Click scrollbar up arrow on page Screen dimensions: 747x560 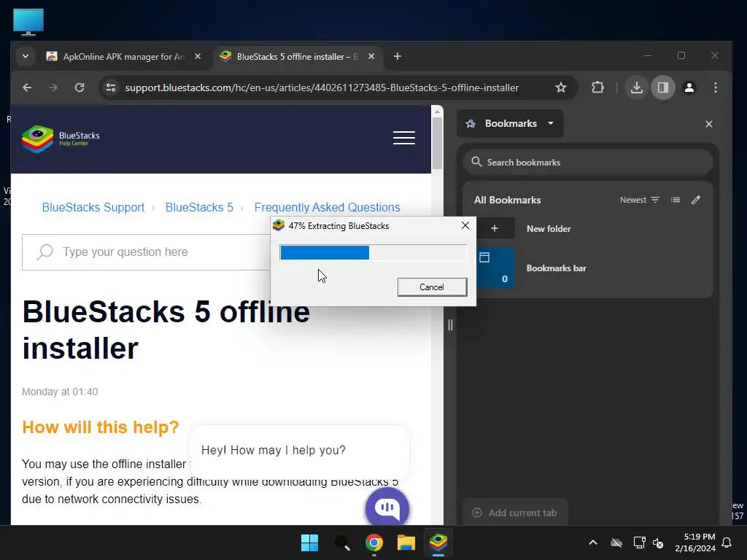(x=437, y=112)
